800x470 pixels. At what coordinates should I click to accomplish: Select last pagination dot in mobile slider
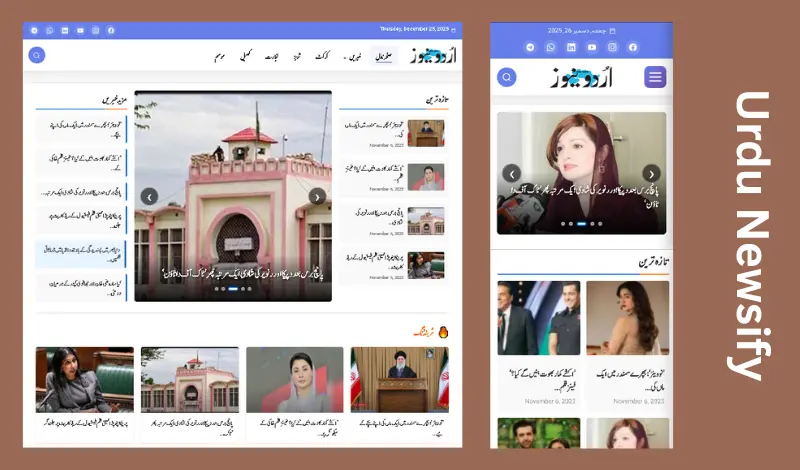click(600, 224)
